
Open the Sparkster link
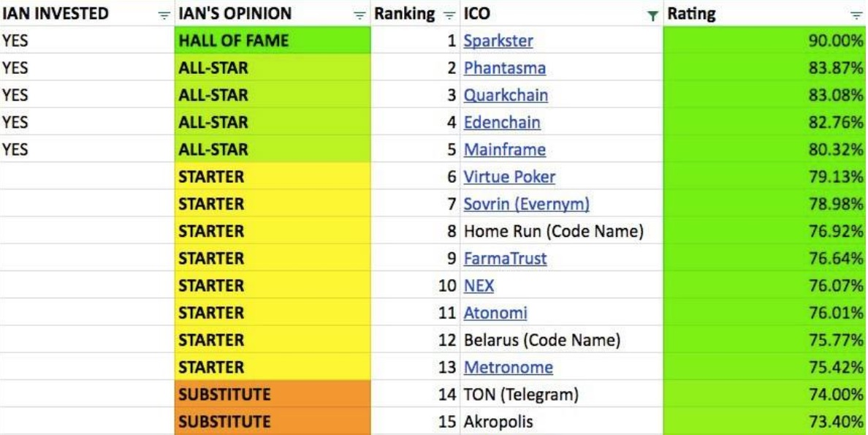pos(498,41)
